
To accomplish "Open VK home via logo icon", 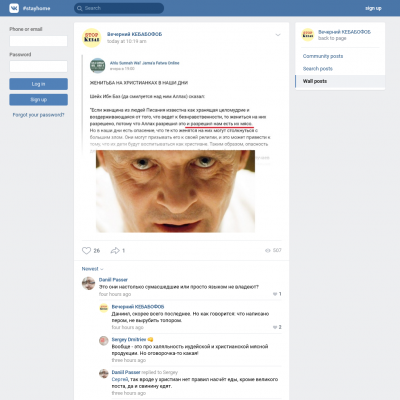I will 14,8.
